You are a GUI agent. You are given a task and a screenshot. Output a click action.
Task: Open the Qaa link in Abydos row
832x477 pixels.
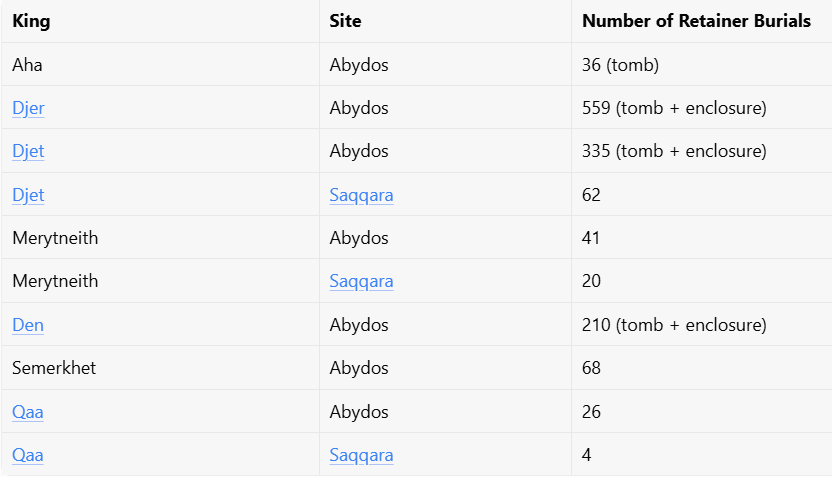pyautogui.click(x=28, y=412)
